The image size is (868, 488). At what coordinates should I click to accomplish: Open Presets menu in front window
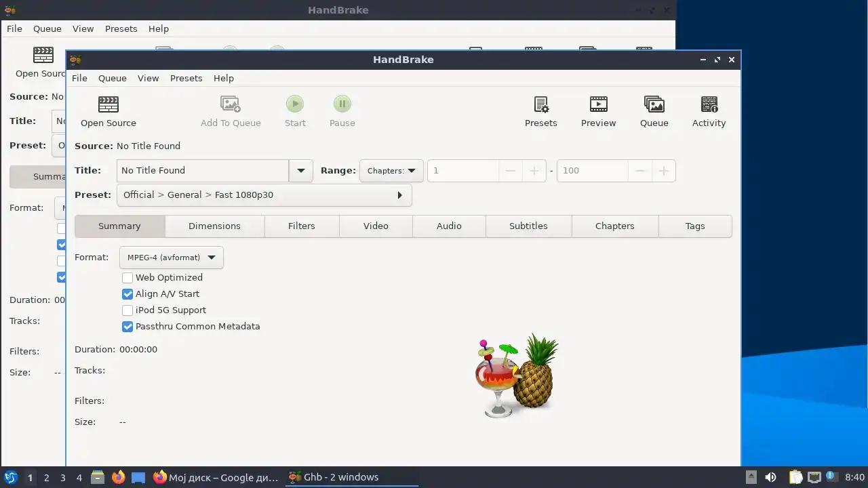[186, 78]
